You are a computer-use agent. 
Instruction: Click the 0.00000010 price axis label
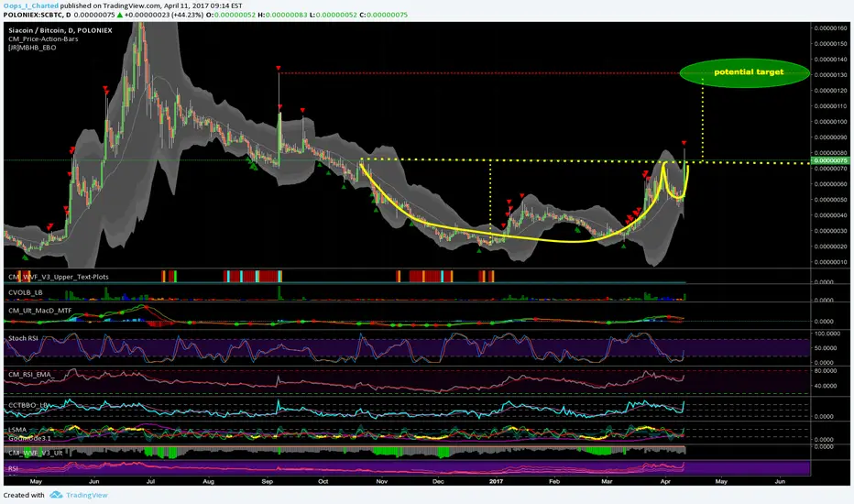point(831,262)
